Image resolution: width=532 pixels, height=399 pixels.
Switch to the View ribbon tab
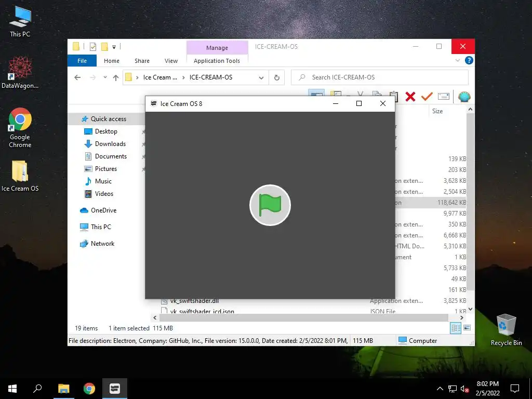(x=171, y=61)
